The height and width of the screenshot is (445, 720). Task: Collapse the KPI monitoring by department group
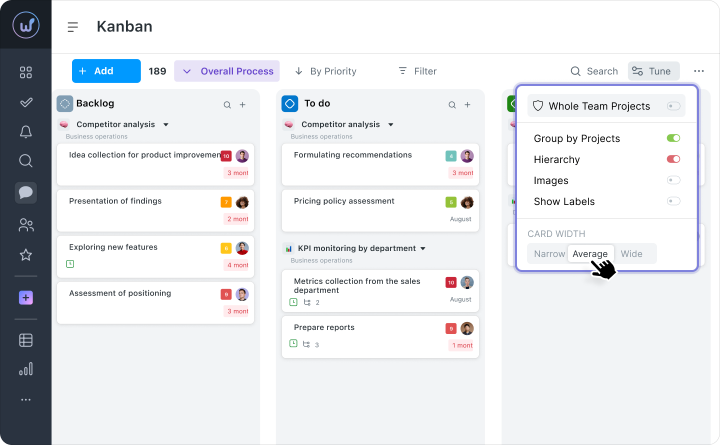pos(423,248)
